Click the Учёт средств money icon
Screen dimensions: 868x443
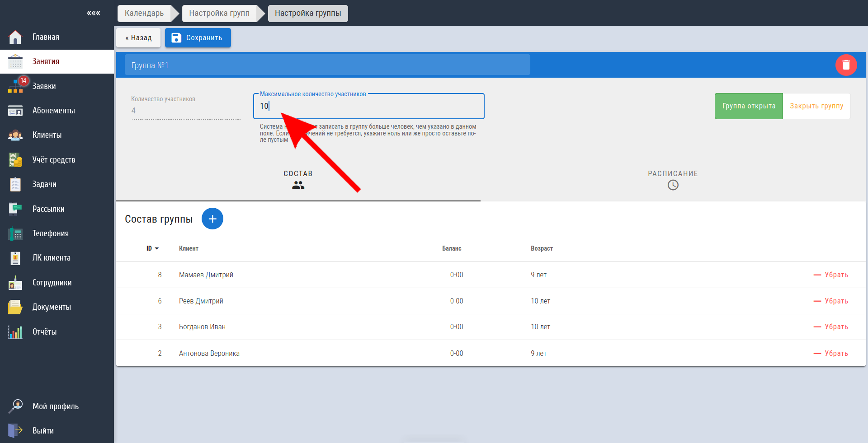(x=15, y=160)
